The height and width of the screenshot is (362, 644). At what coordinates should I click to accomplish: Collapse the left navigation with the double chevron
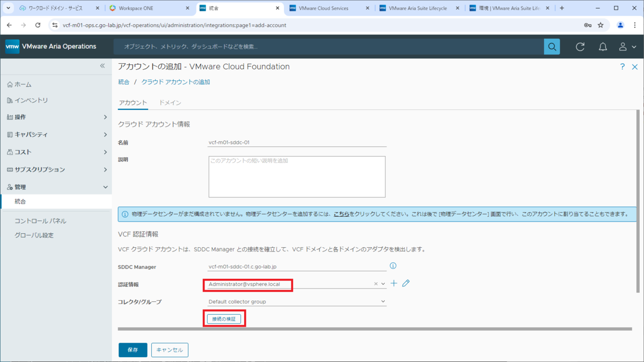pyautogui.click(x=103, y=65)
